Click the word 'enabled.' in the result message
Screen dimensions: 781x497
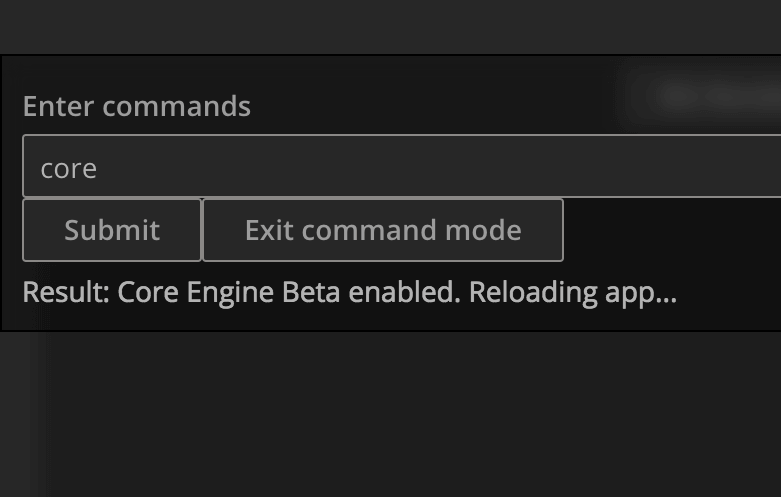(404, 292)
